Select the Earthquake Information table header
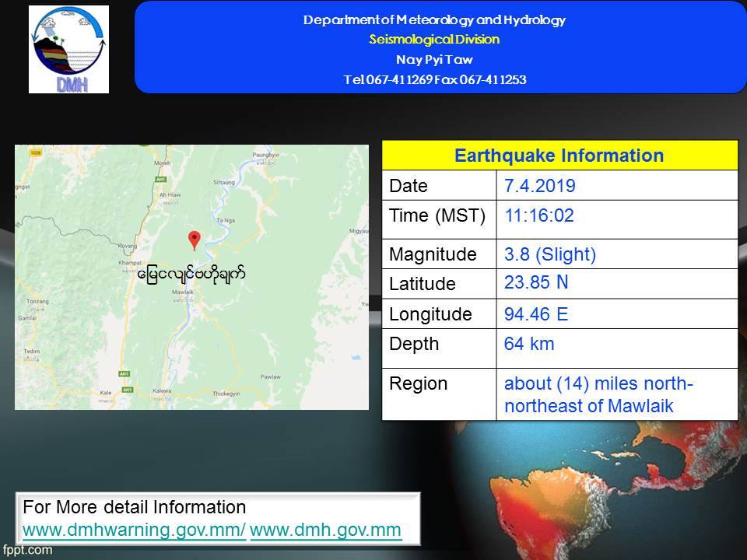The image size is (747, 560). [x=559, y=156]
